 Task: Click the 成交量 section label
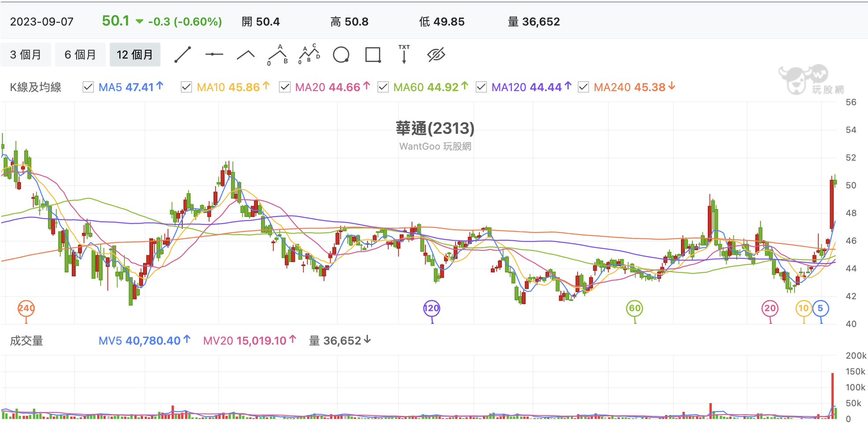[26, 341]
